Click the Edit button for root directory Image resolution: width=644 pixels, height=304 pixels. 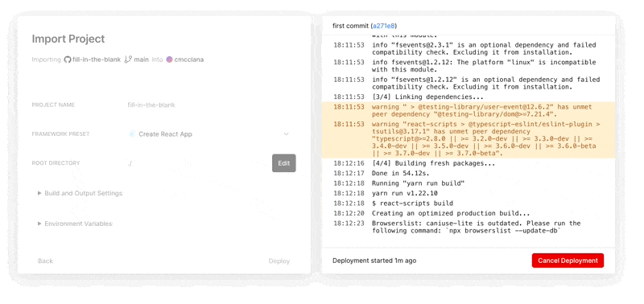click(x=284, y=163)
